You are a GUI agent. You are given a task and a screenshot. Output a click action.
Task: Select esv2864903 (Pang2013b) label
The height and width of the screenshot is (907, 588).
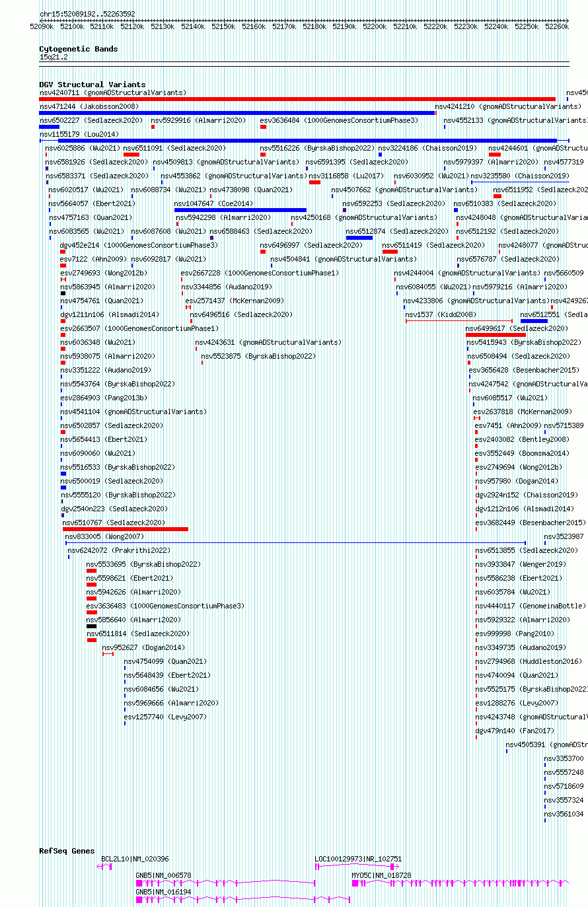click(104, 398)
